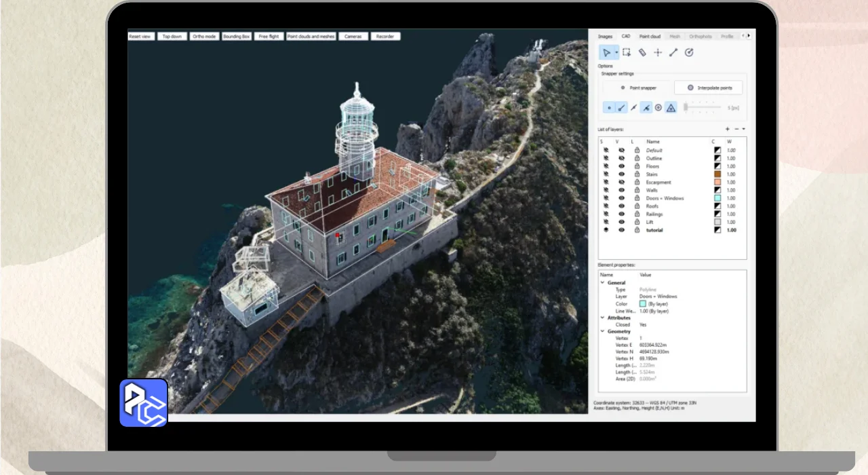The height and width of the screenshot is (475, 868).
Task: Click the Reset view button
Action: pyautogui.click(x=141, y=37)
